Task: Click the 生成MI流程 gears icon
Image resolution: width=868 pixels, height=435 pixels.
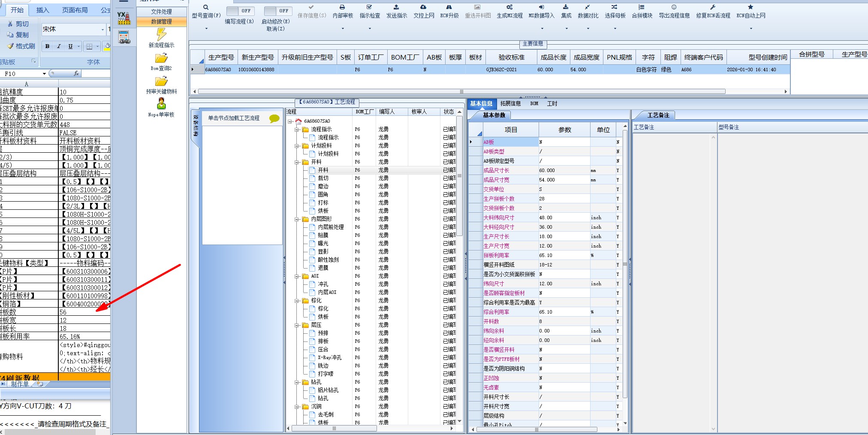Action: [x=509, y=7]
